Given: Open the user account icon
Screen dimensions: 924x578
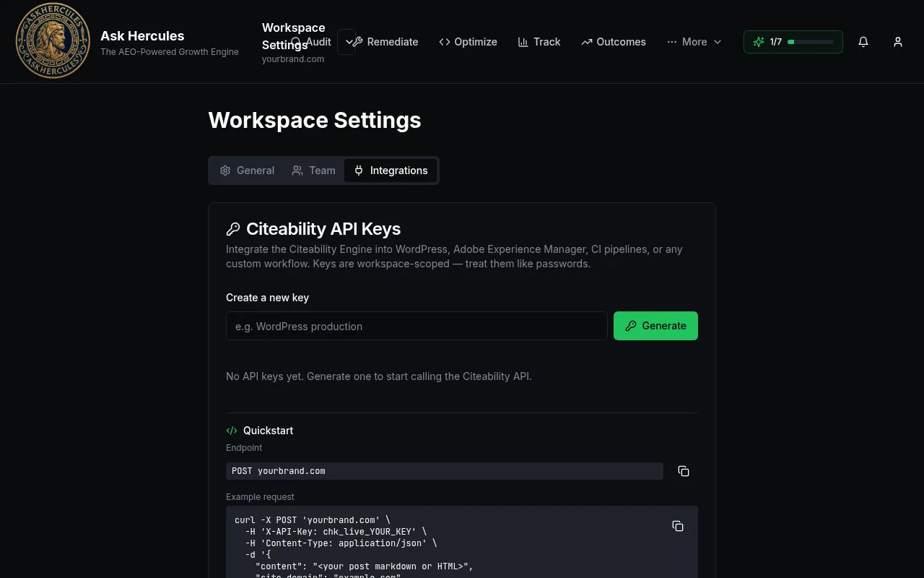Looking at the screenshot, I should [898, 42].
